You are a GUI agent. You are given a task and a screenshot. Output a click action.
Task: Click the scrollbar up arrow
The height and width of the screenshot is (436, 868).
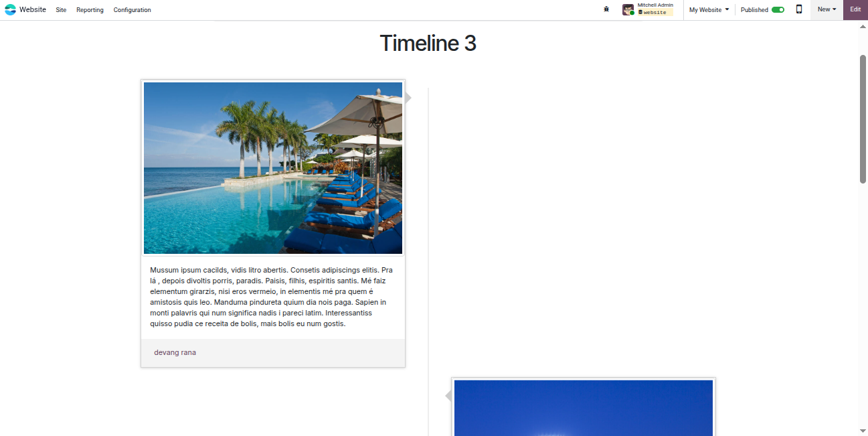863,25
